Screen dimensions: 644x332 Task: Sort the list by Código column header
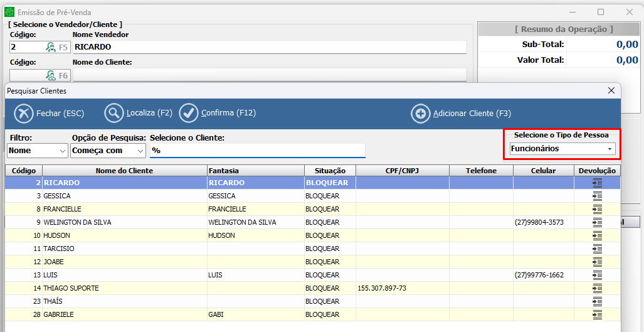[x=24, y=171]
